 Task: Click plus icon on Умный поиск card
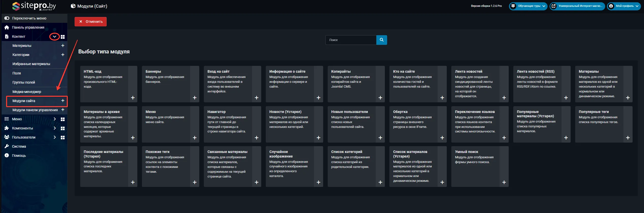(504, 182)
